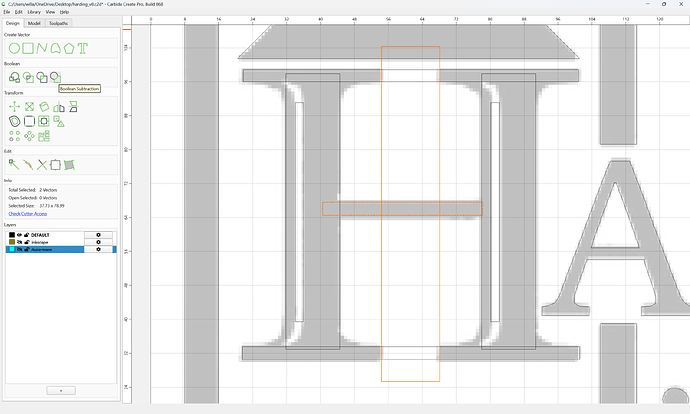The height and width of the screenshot is (414, 690).
Task: Select the Curve drawing tool
Action: 55,48
